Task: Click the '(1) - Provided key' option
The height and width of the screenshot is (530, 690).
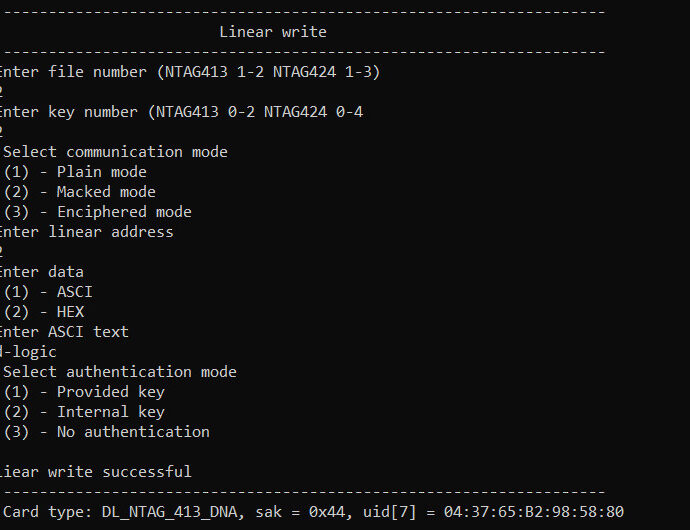Action: (84, 392)
